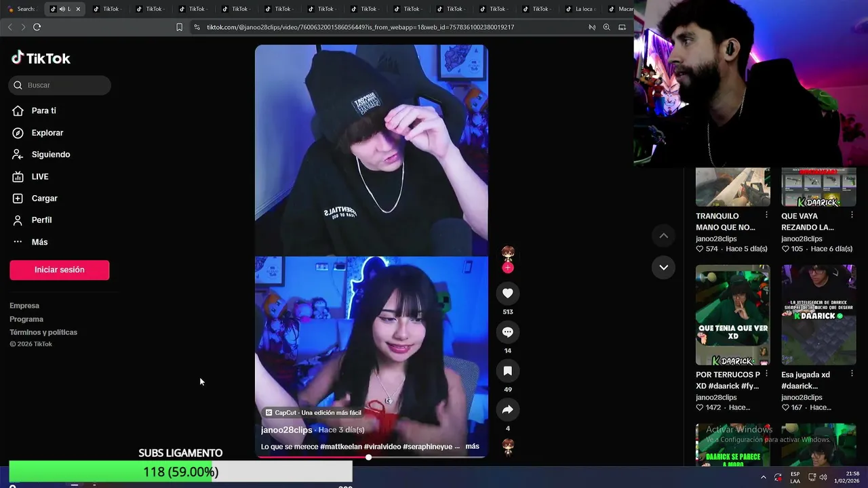Share the video with the arrow icon

coord(508,409)
